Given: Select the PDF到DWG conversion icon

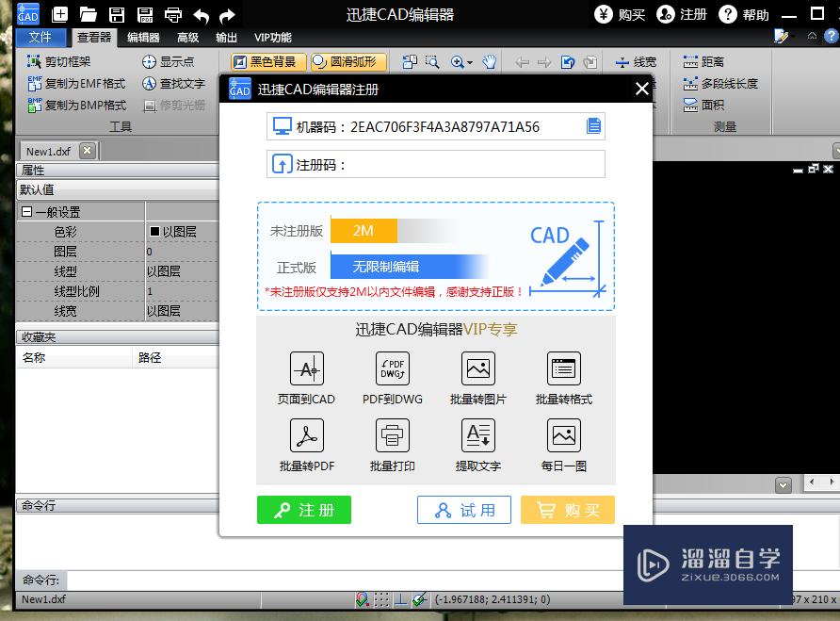Looking at the screenshot, I should tap(392, 369).
